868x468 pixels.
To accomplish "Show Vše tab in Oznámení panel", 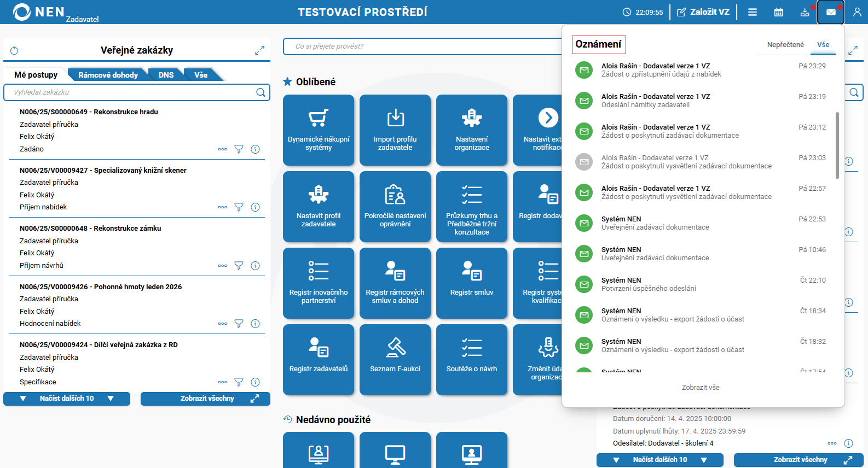I will (823, 45).
